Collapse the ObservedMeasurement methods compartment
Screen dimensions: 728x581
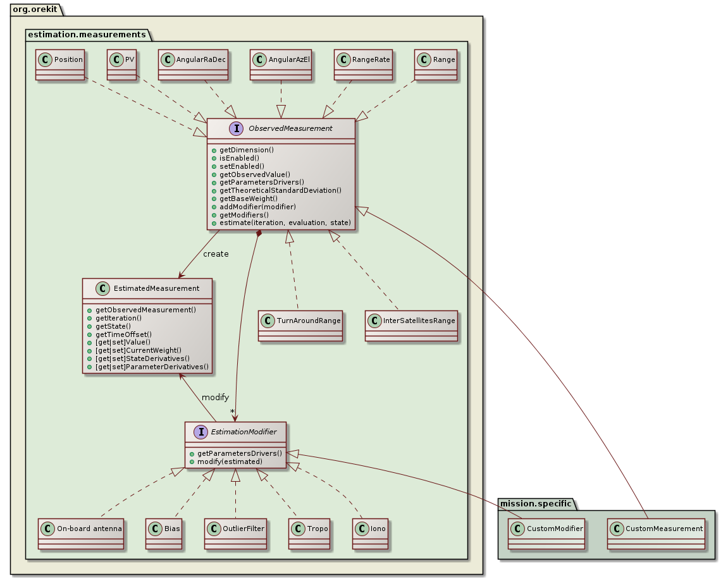coord(282,186)
